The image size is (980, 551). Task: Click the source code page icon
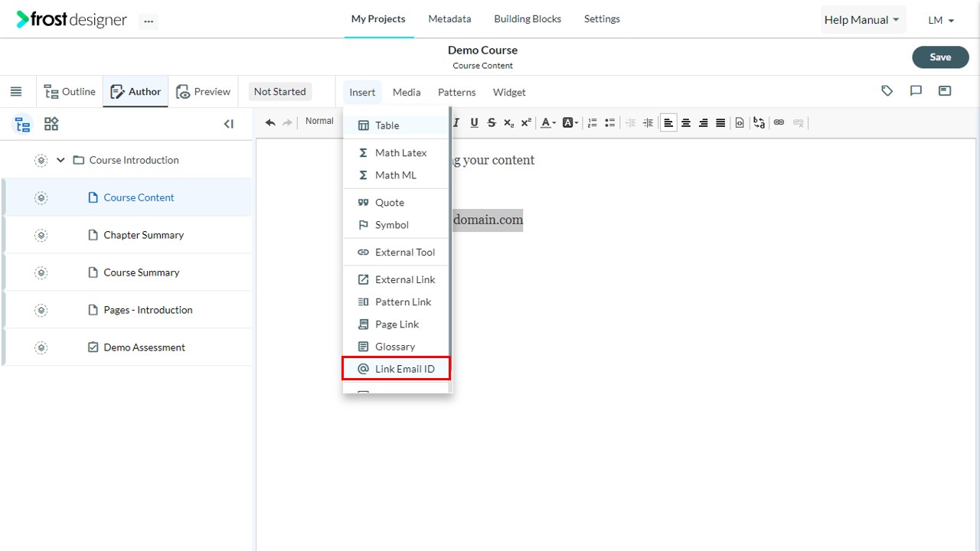[740, 122]
